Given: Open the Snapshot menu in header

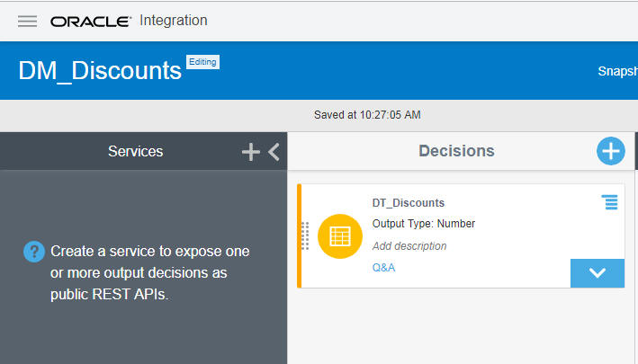Looking at the screenshot, I should (x=617, y=71).
